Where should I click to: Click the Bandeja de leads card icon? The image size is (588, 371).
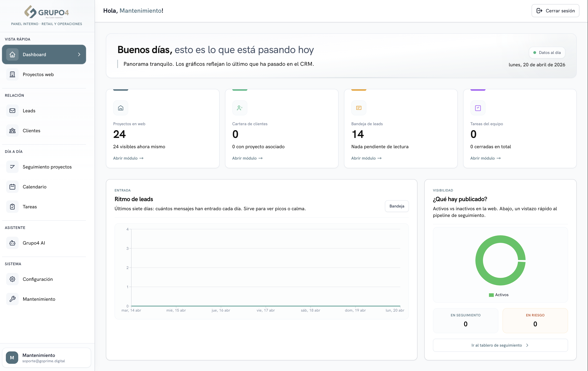(359, 108)
